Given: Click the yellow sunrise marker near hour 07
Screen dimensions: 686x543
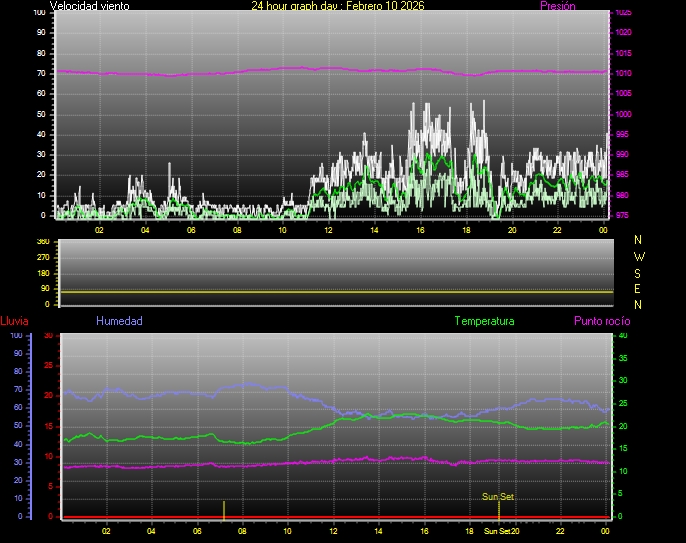Looking at the screenshot, I should point(224,509).
